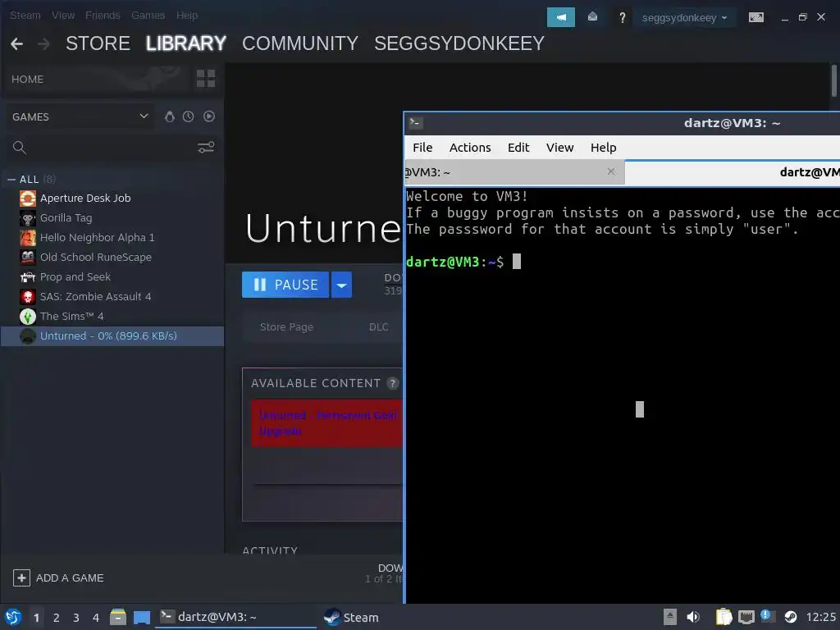Click ADD A GAME button
The width and height of the screenshot is (840, 630).
pos(58,578)
